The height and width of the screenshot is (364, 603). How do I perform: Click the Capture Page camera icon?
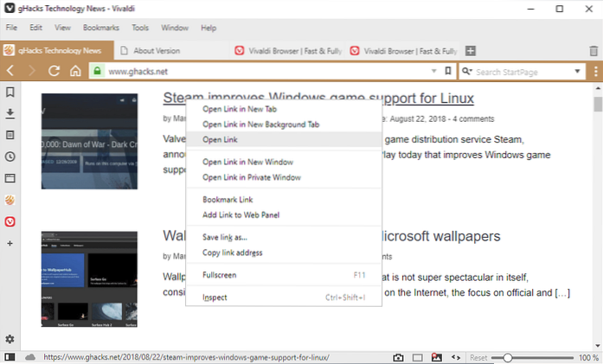pos(399,357)
